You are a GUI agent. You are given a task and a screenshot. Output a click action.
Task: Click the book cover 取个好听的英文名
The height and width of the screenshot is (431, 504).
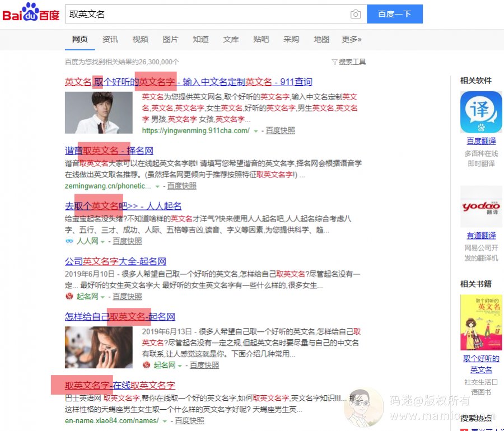[x=481, y=322]
